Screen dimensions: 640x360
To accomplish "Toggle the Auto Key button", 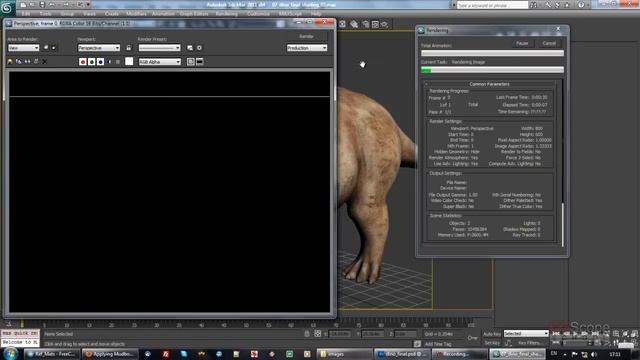I will click(x=492, y=334).
